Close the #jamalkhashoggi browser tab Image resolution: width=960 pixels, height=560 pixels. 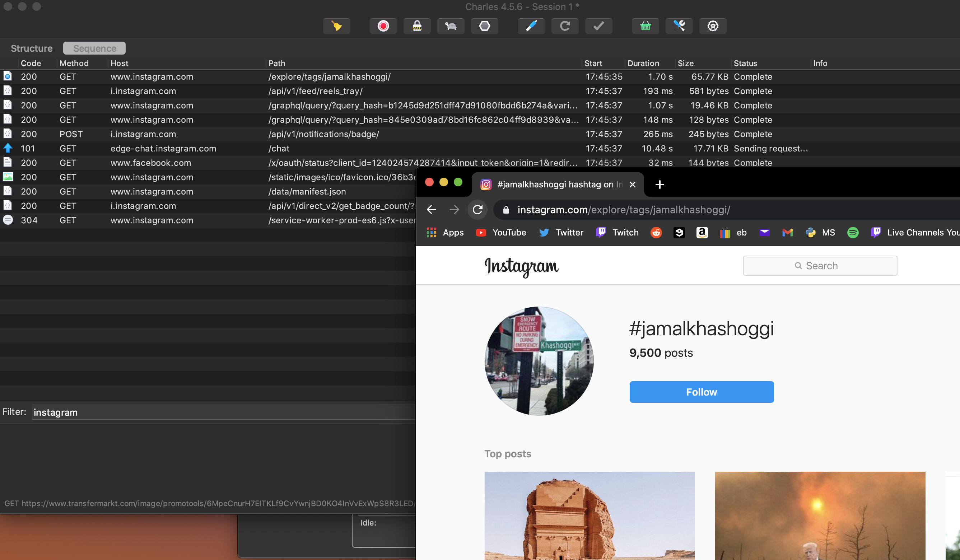coord(632,185)
